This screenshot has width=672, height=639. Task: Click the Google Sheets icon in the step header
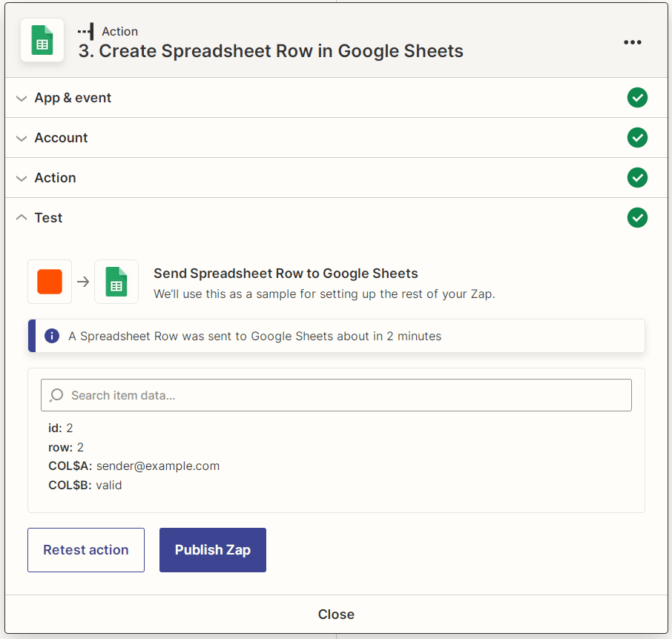42,41
